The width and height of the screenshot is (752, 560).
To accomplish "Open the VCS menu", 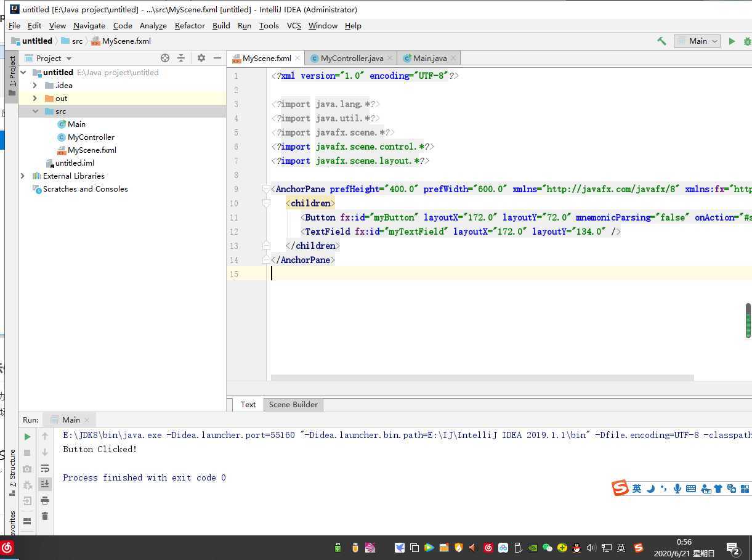I will coord(294,25).
